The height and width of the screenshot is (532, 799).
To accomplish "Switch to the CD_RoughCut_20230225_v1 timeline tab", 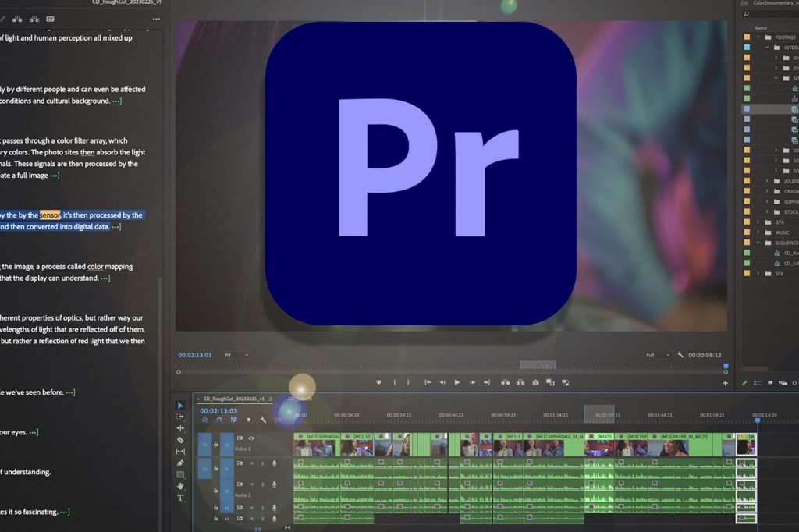I will (234, 398).
